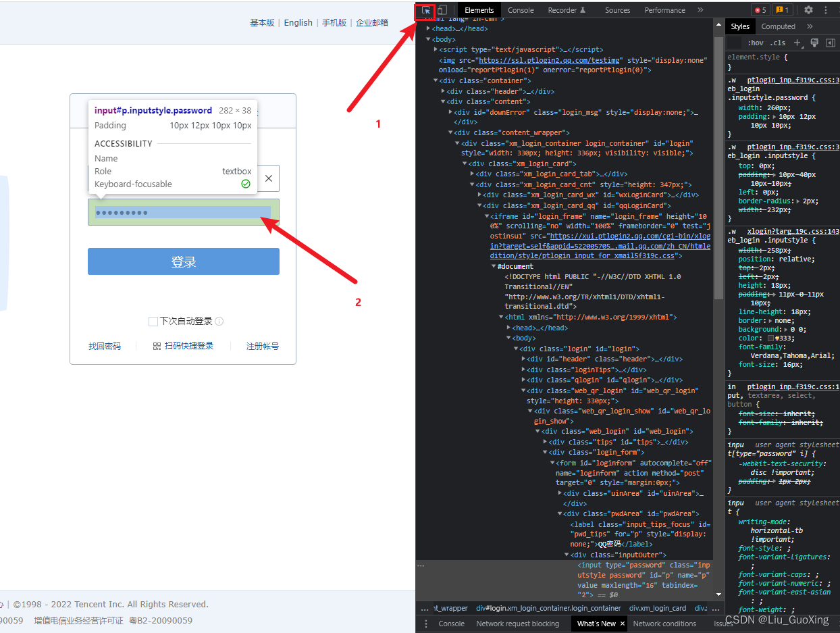Expand the div class="loginTips" node
Screen dimensions: 840x633
(523, 370)
